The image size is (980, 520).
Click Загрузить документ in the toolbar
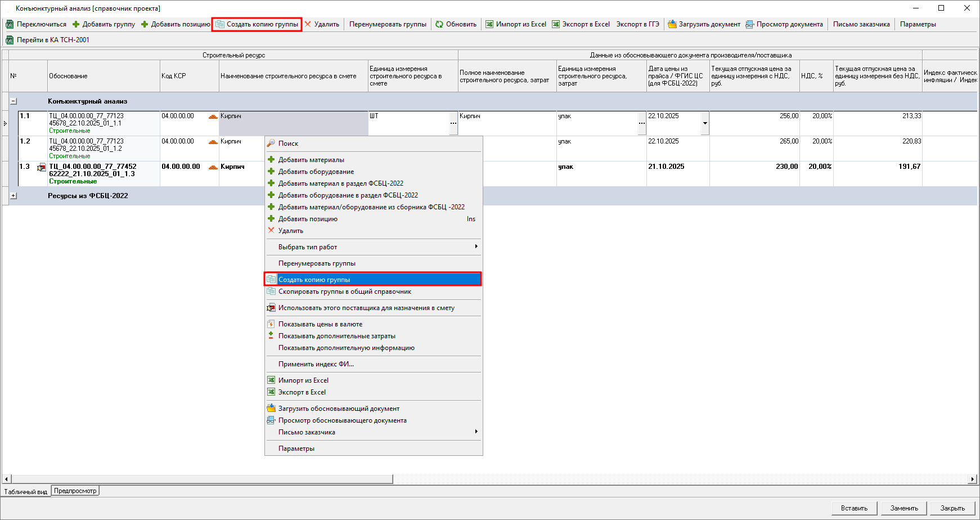(704, 24)
